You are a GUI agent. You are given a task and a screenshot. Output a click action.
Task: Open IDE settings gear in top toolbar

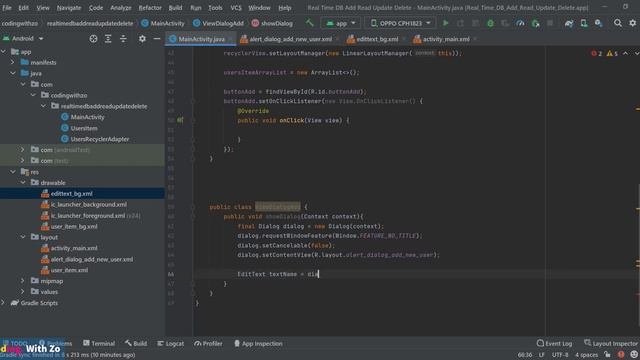coord(632,23)
